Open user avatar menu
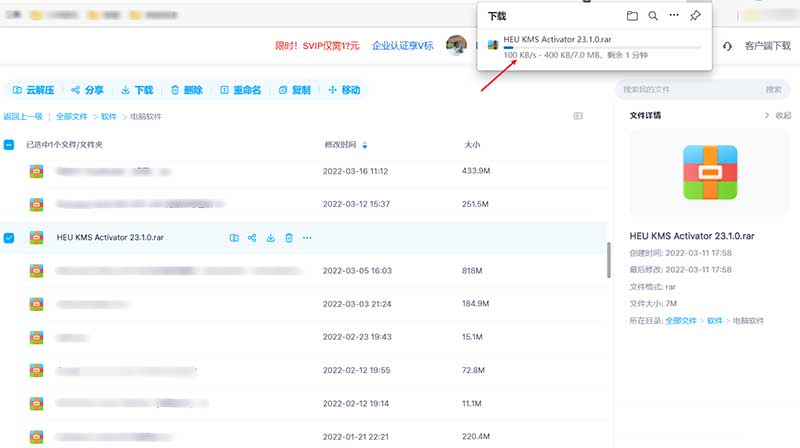Image resolution: width=800 pixels, height=448 pixels. coord(456,45)
